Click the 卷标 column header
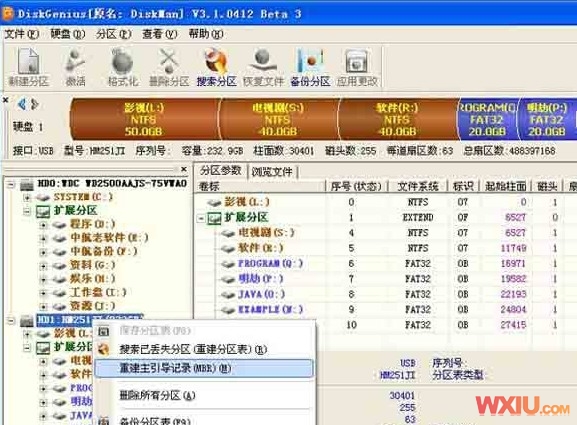Viewport: 577px width, 425px height. (x=259, y=187)
